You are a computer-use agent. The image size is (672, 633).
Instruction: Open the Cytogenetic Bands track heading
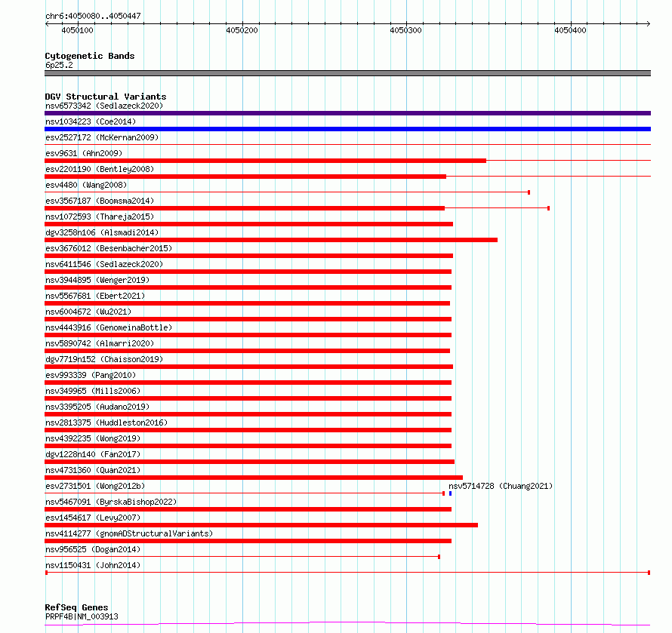pos(90,56)
